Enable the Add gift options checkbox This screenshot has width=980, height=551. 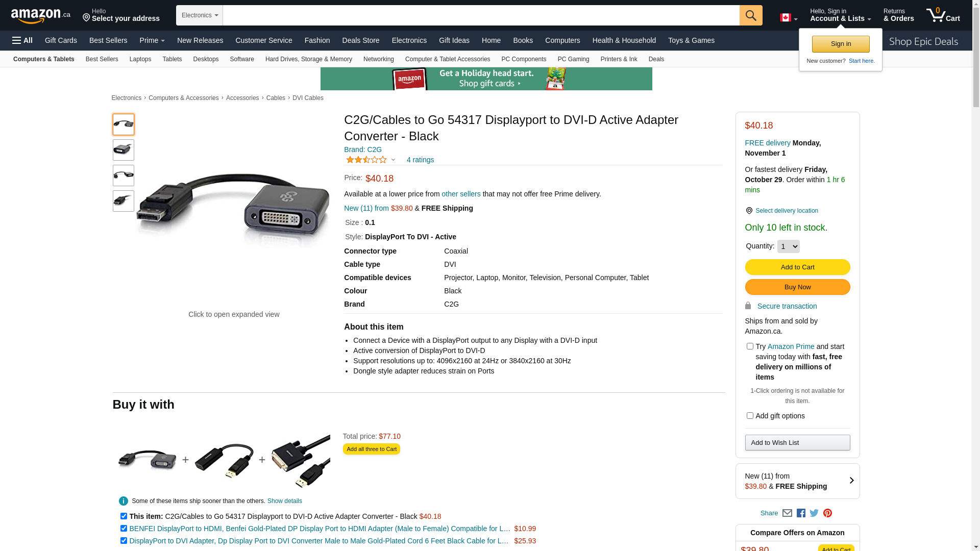(x=750, y=416)
